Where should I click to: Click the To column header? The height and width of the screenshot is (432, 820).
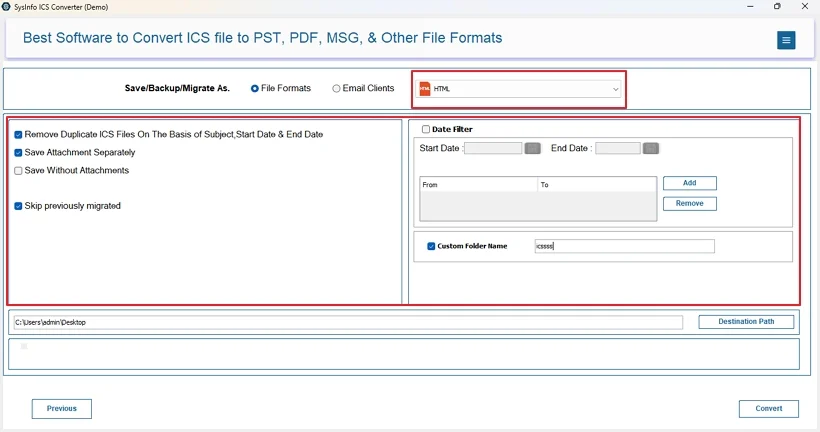[597, 185]
